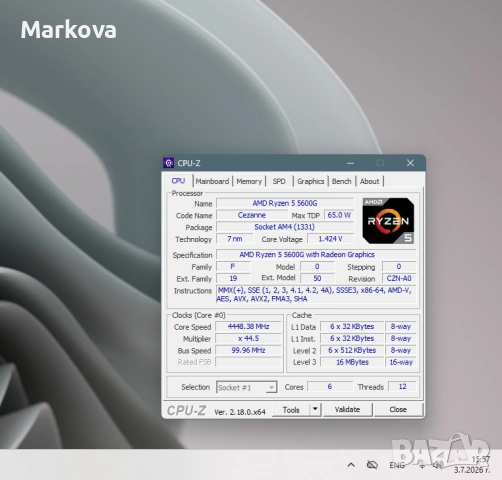
Task: Open the cloud sync-off tray icon
Action: tap(372, 465)
